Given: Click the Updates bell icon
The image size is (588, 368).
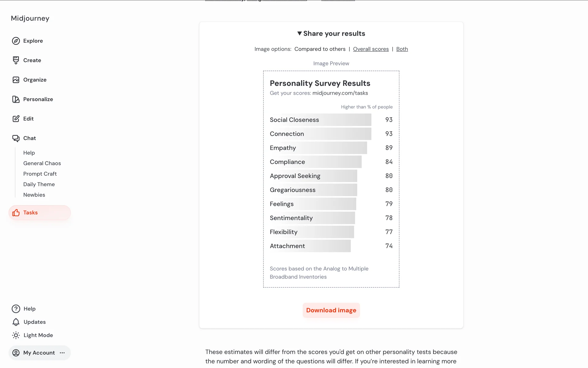Looking at the screenshot, I should 16,322.
